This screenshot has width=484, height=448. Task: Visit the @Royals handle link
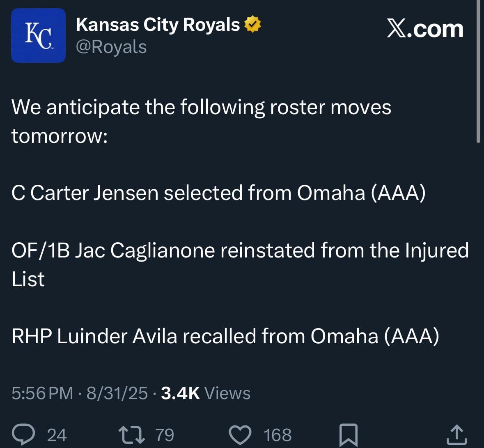111,47
